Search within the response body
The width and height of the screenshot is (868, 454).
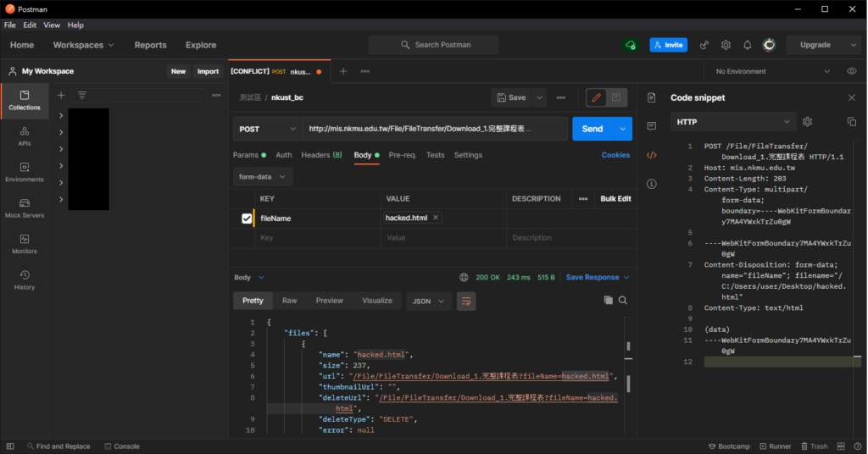click(x=623, y=301)
